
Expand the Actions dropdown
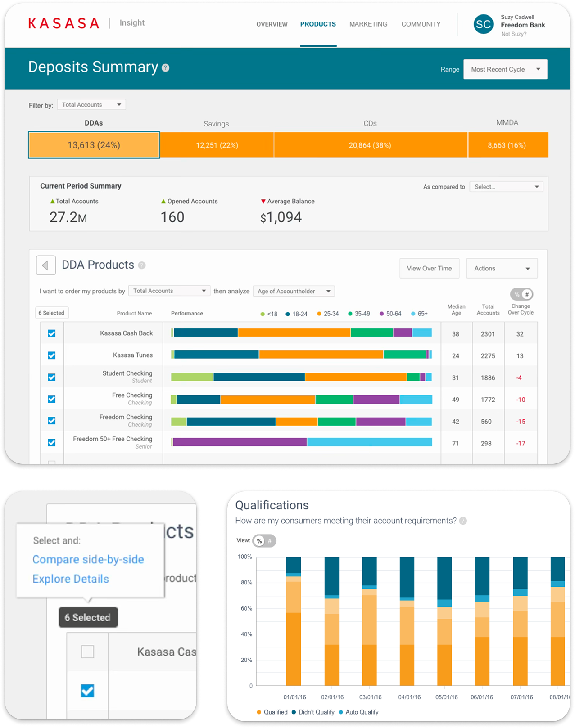click(x=502, y=269)
